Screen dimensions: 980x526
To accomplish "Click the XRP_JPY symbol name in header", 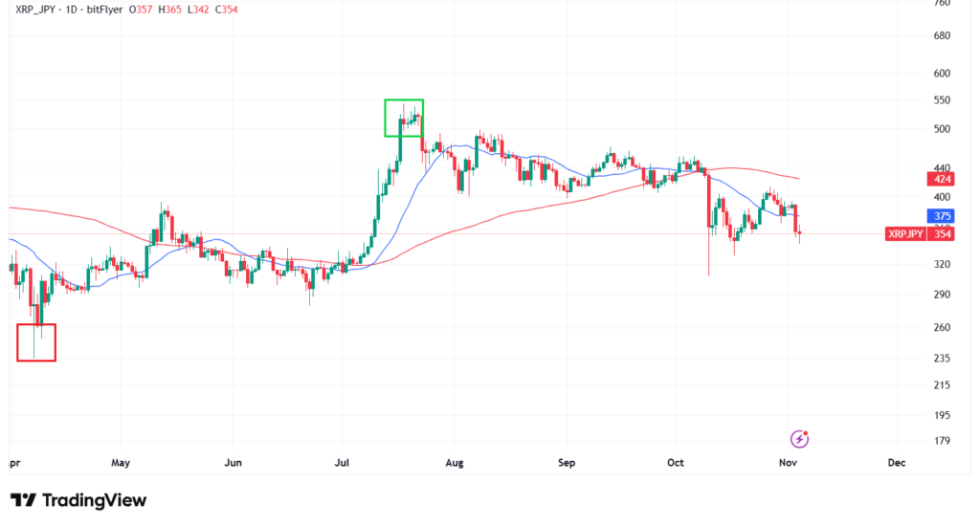I will 42,9.
